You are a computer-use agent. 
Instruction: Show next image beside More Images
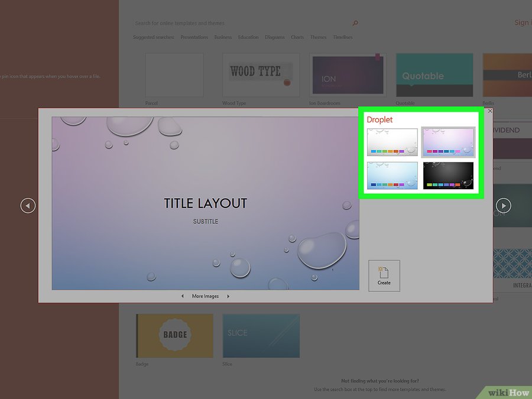click(x=229, y=296)
